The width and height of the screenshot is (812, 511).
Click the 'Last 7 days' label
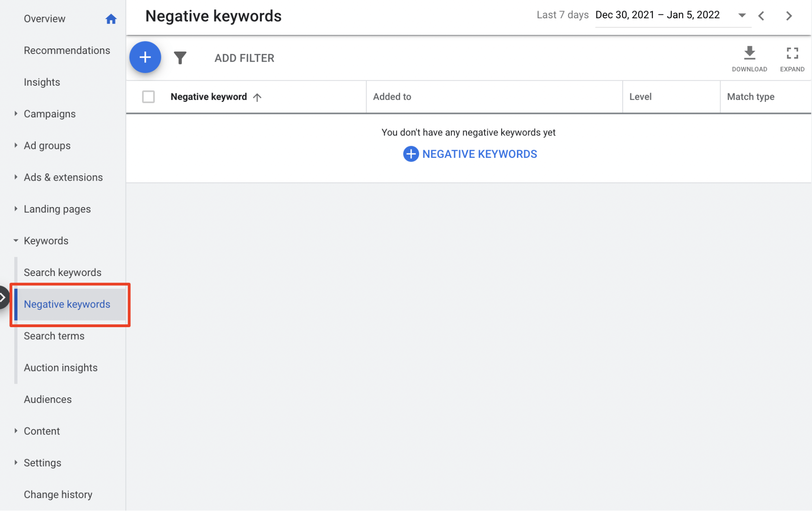[563, 15]
